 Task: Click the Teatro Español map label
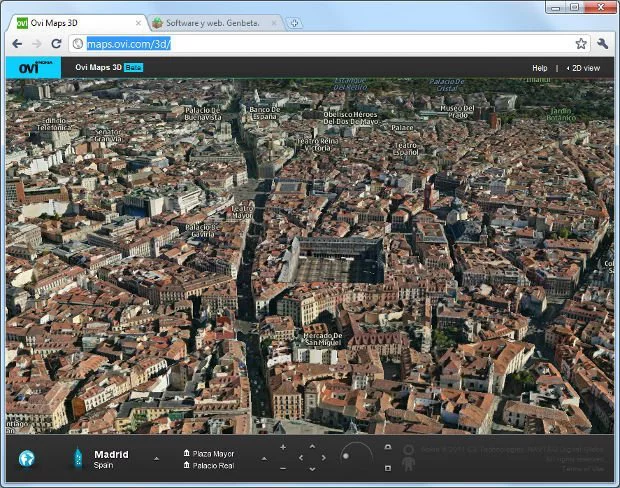click(406, 149)
